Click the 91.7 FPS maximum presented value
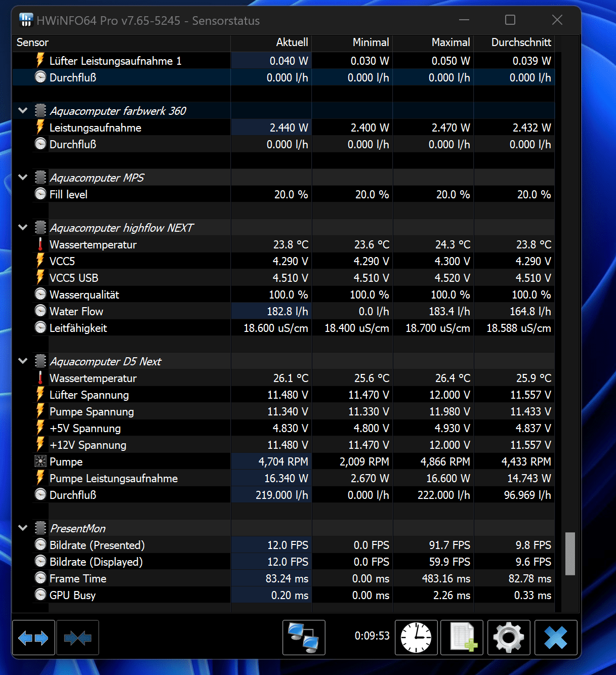Viewport: 616px width, 675px height. point(449,545)
